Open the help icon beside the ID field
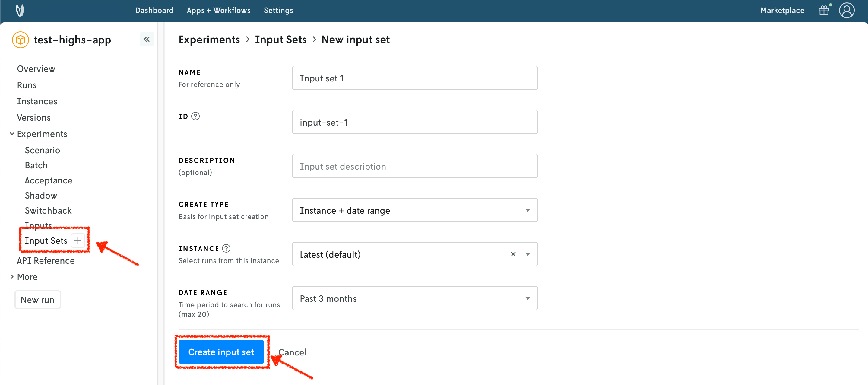Viewport: 868px width, 385px height. (x=196, y=116)
